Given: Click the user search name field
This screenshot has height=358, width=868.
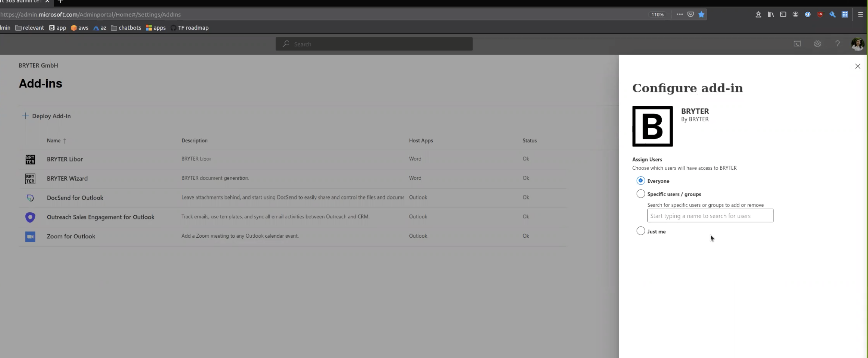Looking at the screenshot, I should (x=710, y=216).
